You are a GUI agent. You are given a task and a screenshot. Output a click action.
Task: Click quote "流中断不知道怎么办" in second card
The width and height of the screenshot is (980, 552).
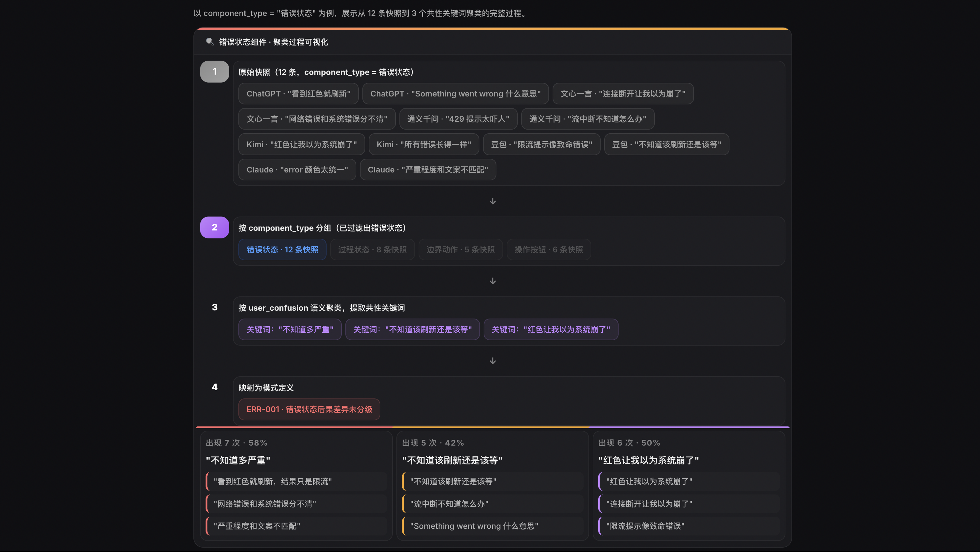493,504
